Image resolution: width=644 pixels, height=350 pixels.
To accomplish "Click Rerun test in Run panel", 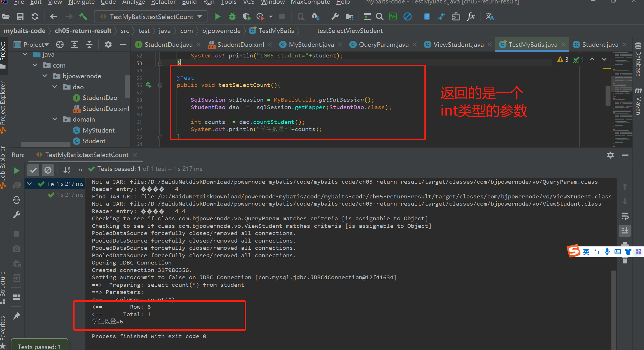I will click(17, 170).
